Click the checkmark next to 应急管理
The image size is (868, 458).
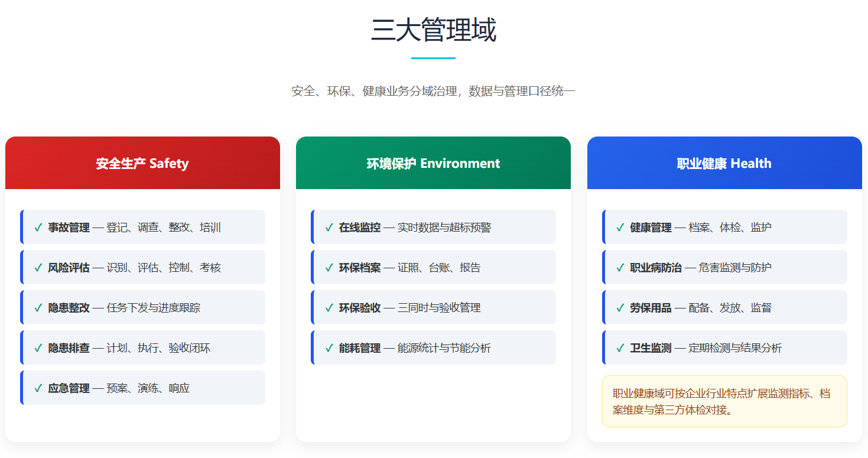tap(38, 388)
